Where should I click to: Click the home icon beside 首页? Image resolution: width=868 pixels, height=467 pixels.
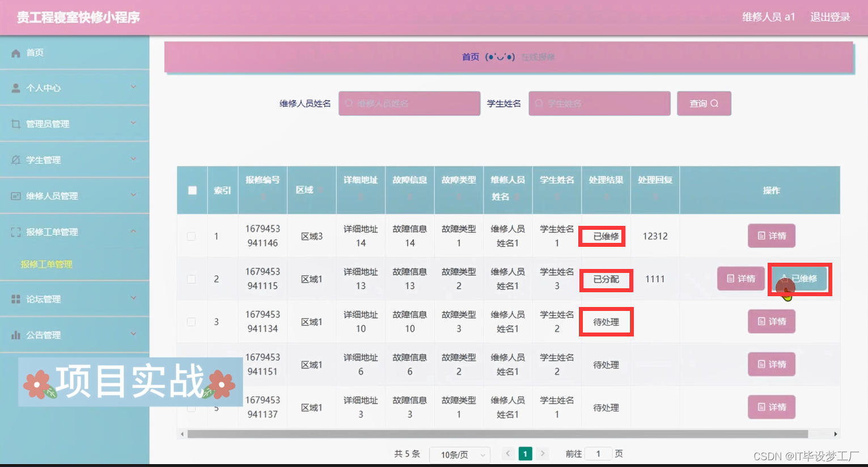click(x=16, y=53)
